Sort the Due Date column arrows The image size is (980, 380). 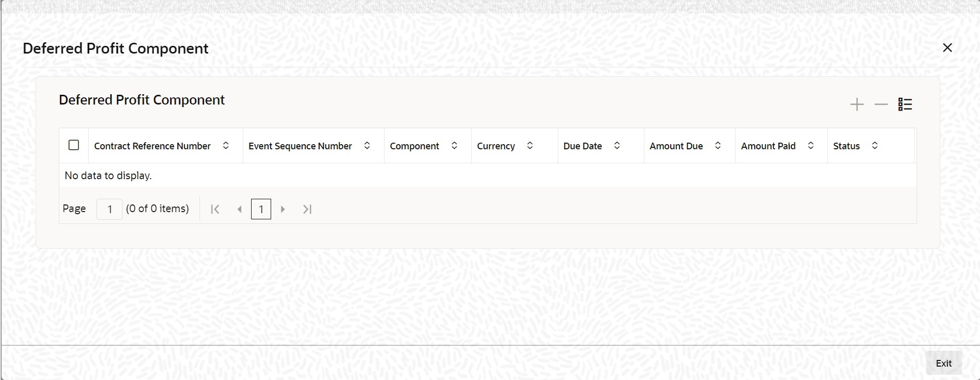point(617,146)
